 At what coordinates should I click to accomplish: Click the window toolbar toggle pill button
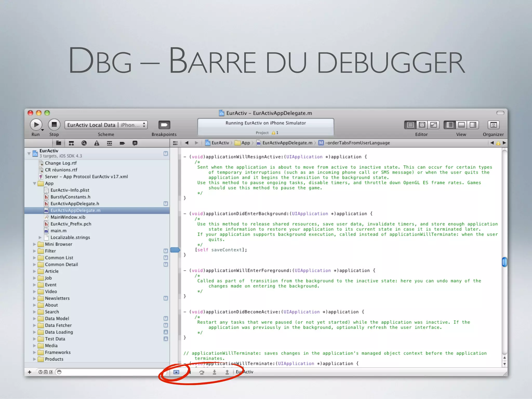(500, 113)
